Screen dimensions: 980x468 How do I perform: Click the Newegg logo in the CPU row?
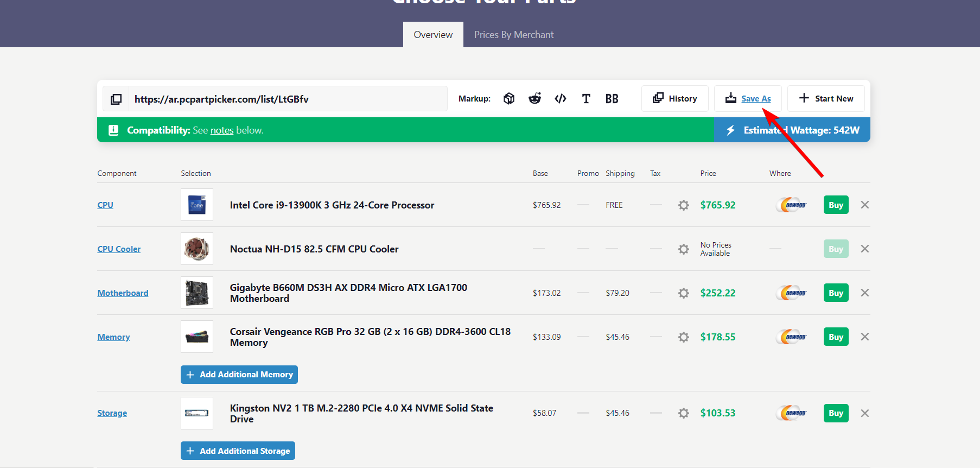(792, 205)
